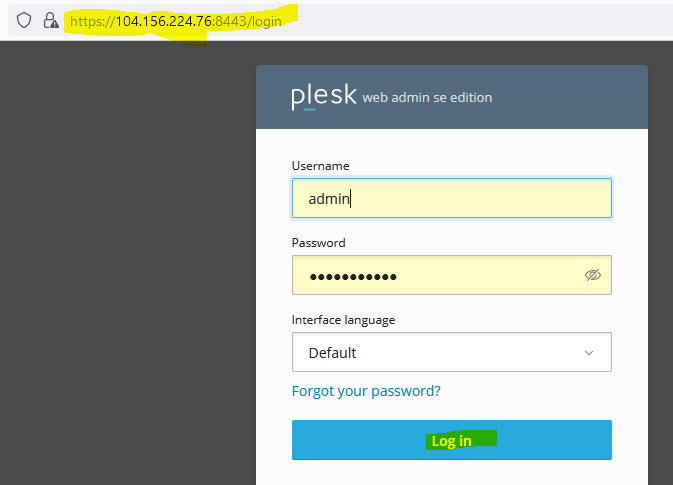Click the Forgot your password link
Viewport: 673px width, 485px height.
click(366, 391)
